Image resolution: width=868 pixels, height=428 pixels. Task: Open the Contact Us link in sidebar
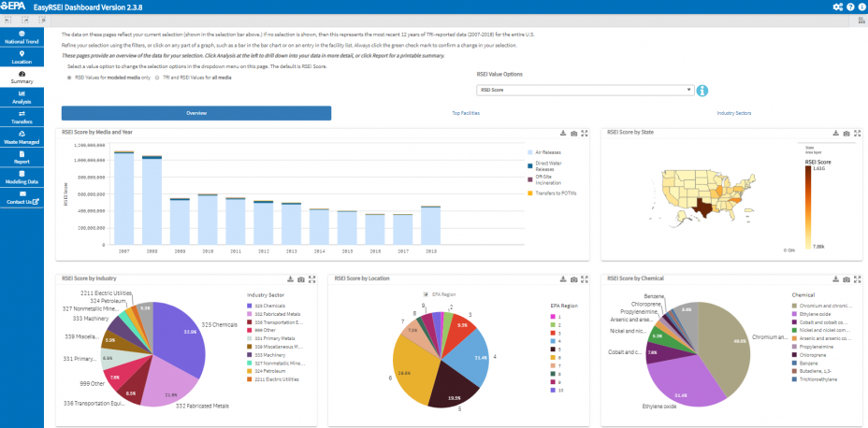(x=22, y=197)
